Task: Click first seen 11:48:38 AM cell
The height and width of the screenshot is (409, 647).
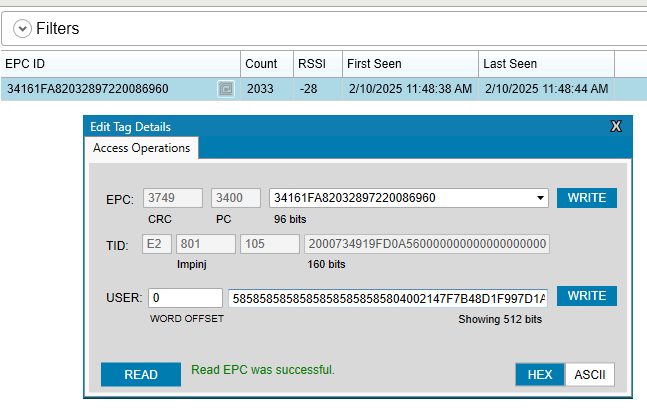Action: point(410,89)
